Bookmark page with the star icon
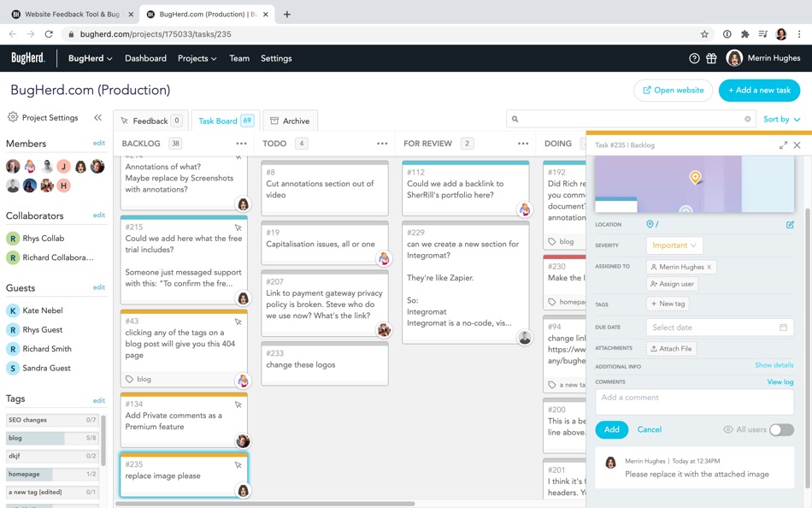Viewport: 812px width, 508px height. point(704,34)
